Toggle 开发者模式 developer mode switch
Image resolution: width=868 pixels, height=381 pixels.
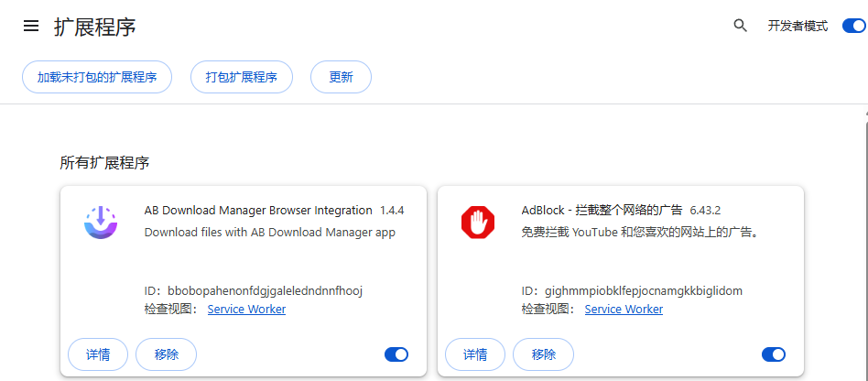tap(854, 26)
